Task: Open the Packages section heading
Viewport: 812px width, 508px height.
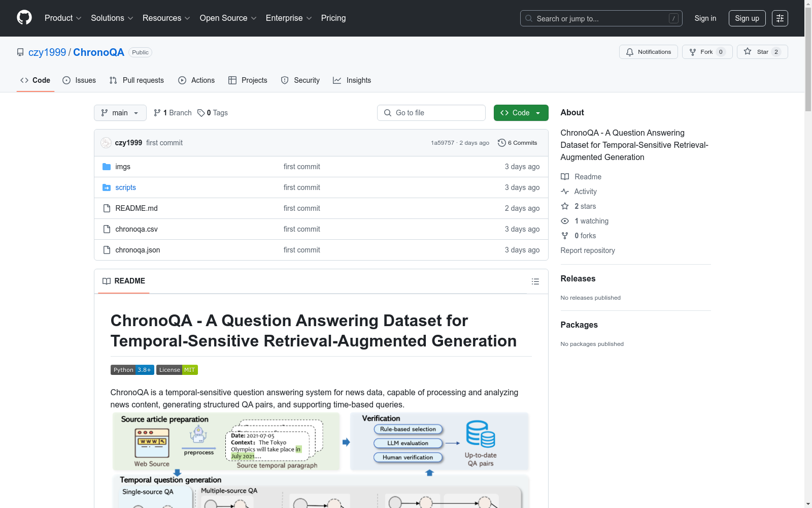Action: 579,325
